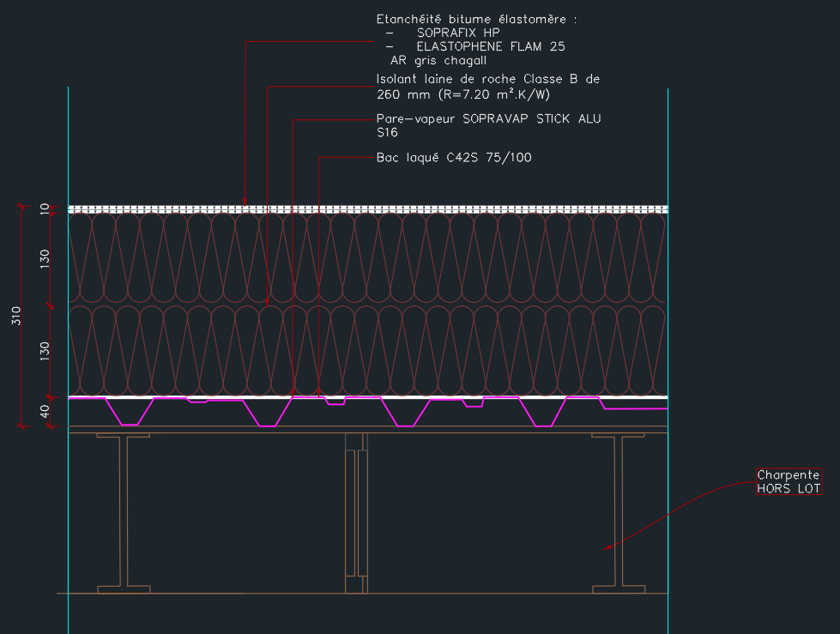Select the dotted waterproofing membrane layer
Viewport: 840px width, 634px height.
pos(429,208)
